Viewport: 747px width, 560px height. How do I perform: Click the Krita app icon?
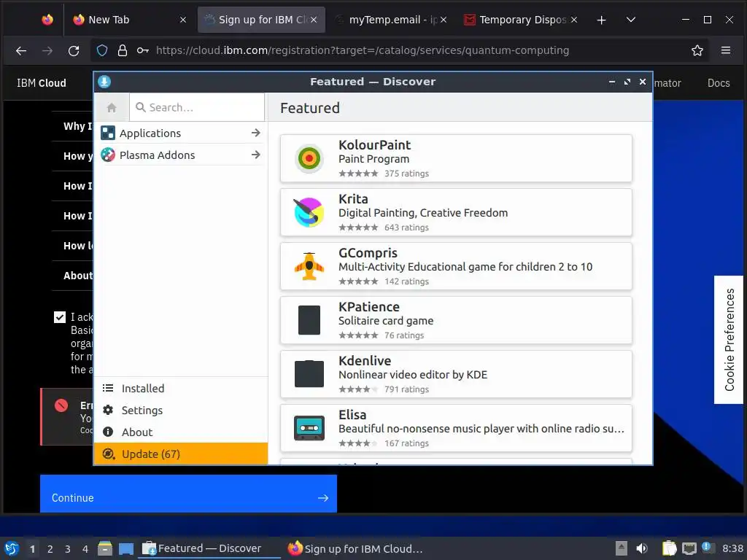tap(309, 212)
